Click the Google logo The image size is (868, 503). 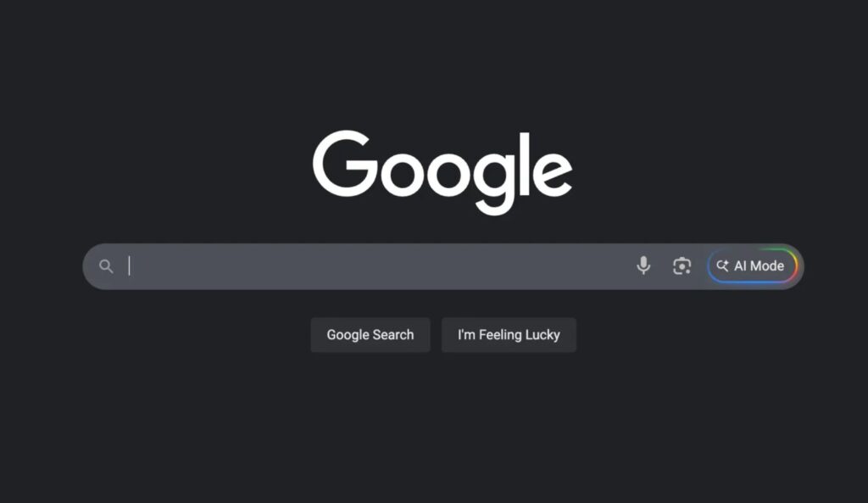tap(442, 172)
